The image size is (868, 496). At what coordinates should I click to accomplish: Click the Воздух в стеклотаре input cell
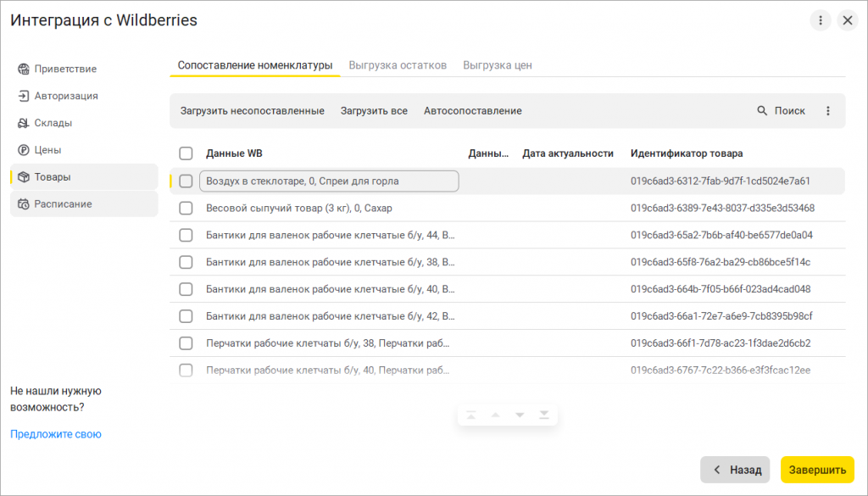click(x=330, y=181)
